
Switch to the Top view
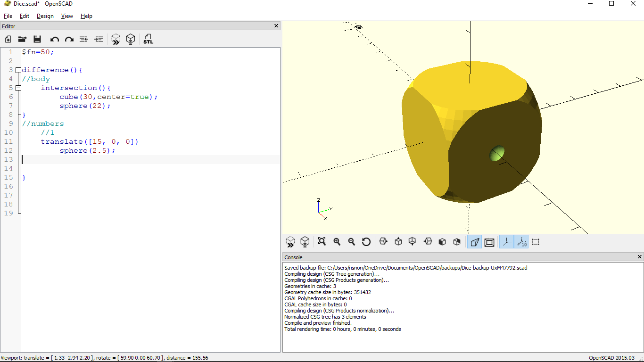coord(398,242)
